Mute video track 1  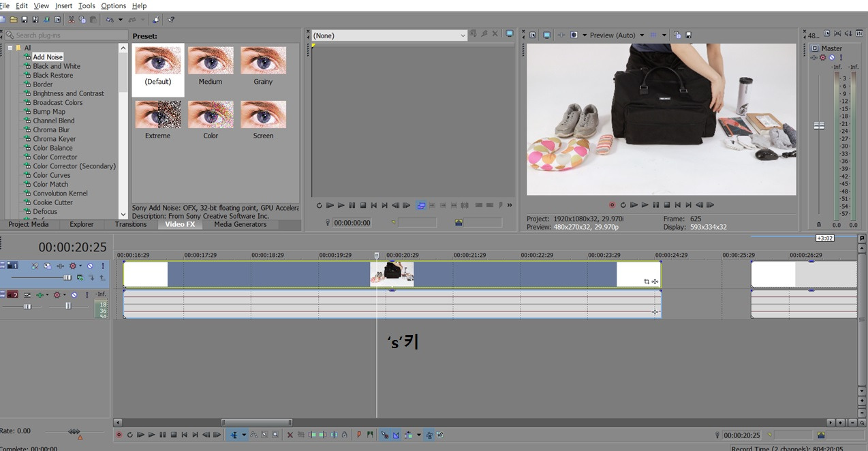(90, 266)
